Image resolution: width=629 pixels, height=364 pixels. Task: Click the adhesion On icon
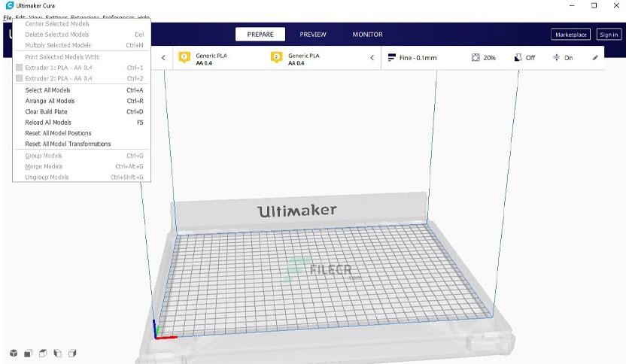pos(556,58)
